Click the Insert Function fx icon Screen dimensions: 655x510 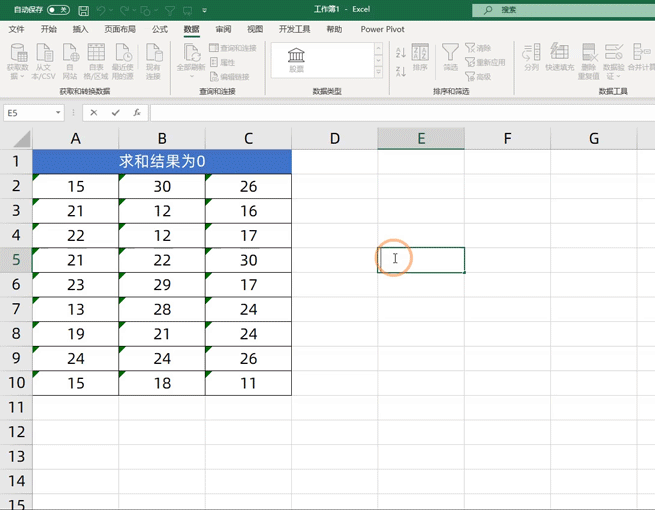point(136,113)
